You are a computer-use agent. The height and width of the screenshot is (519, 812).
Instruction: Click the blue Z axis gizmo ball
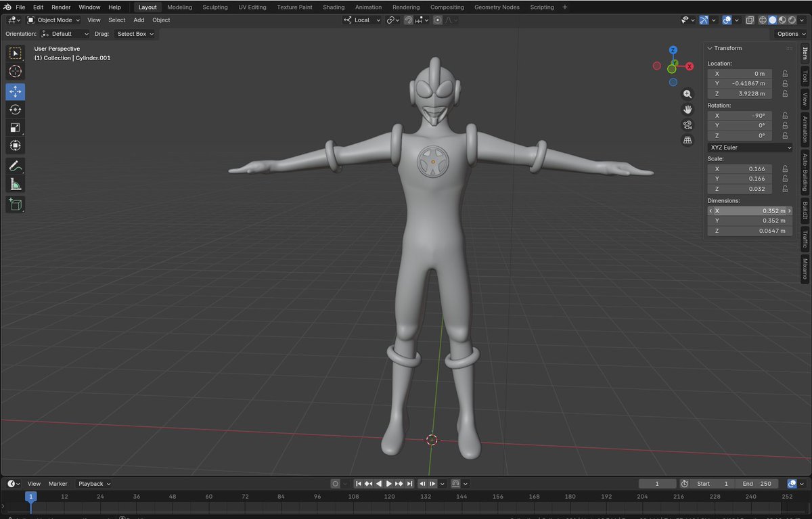coord(673,50)
